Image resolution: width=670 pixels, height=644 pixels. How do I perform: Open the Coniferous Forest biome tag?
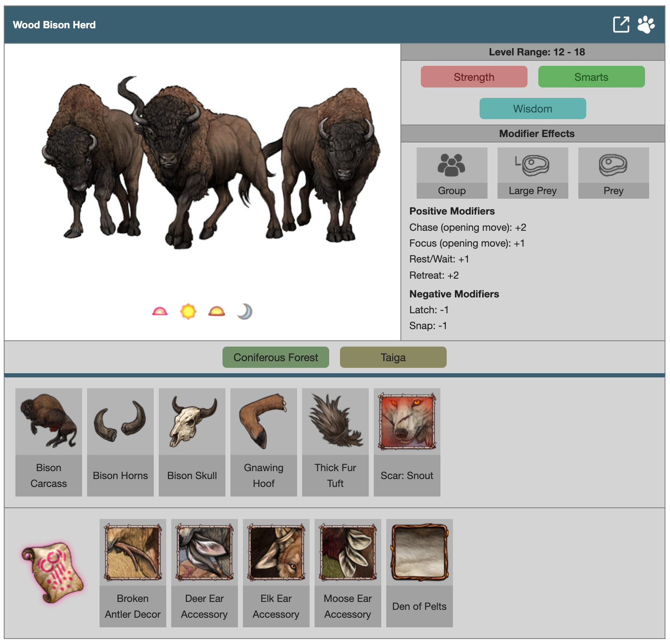coord(275,357)
